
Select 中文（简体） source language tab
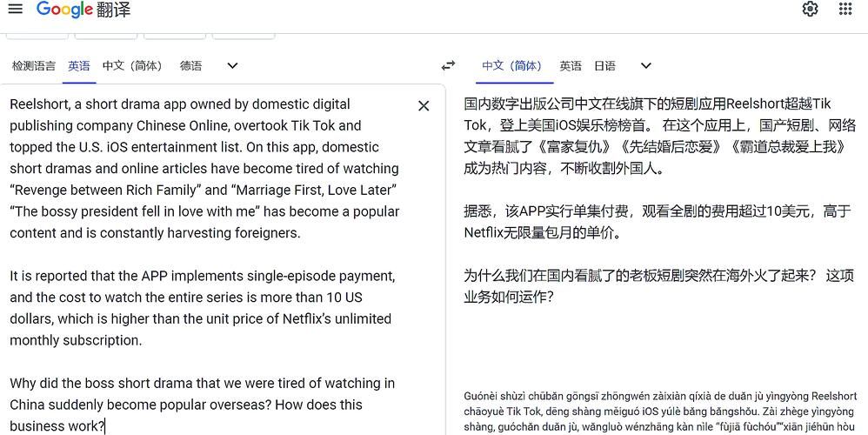132,66
